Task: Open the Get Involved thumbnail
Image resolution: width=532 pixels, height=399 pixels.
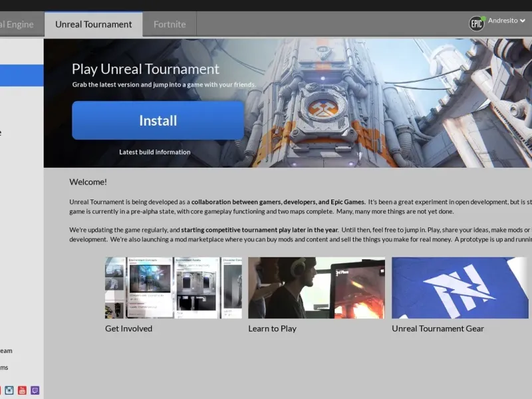Action: coord(174,288)
